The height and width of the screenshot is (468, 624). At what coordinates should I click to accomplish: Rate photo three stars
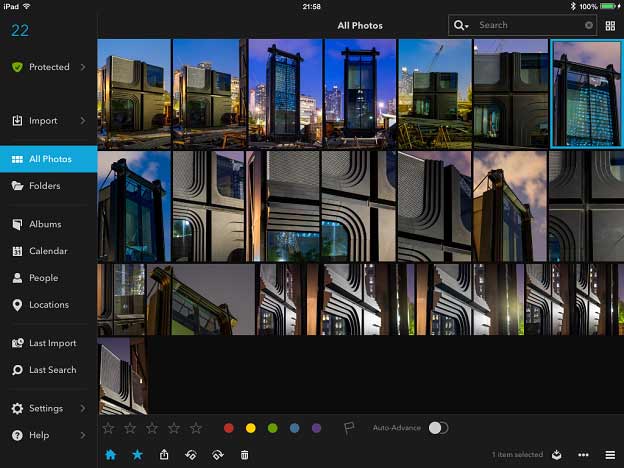(152, 428)
